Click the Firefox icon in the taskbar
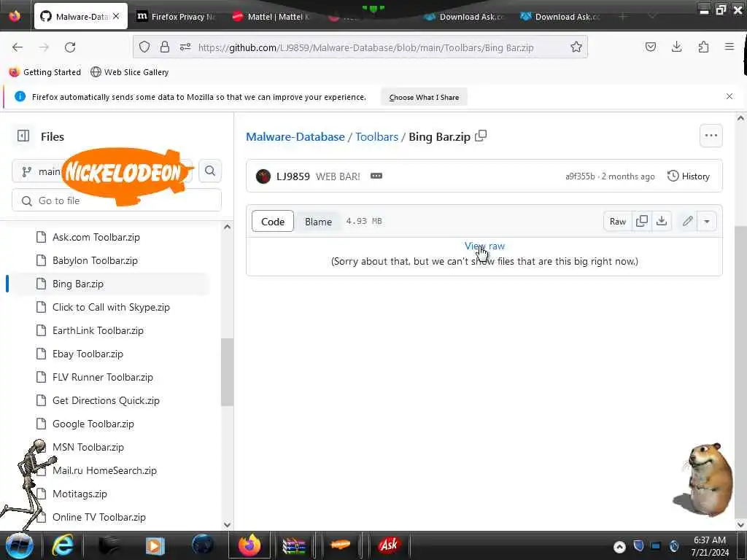 (249, 545)
